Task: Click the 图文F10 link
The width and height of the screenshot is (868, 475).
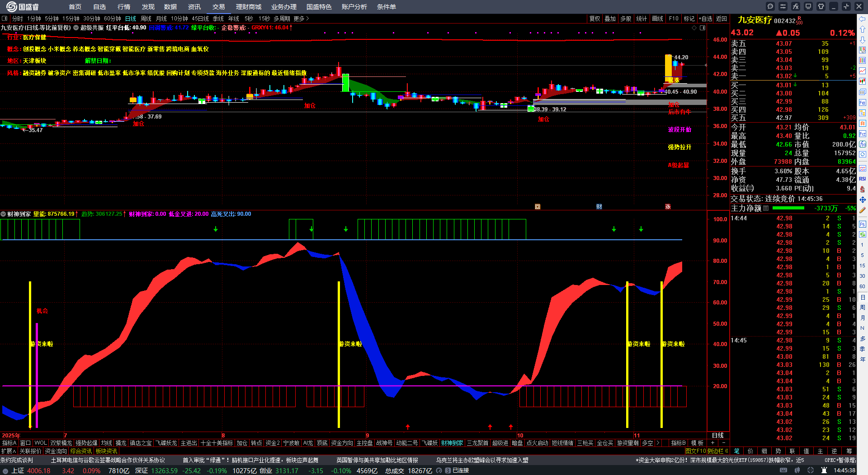Action: pos(695,451)
